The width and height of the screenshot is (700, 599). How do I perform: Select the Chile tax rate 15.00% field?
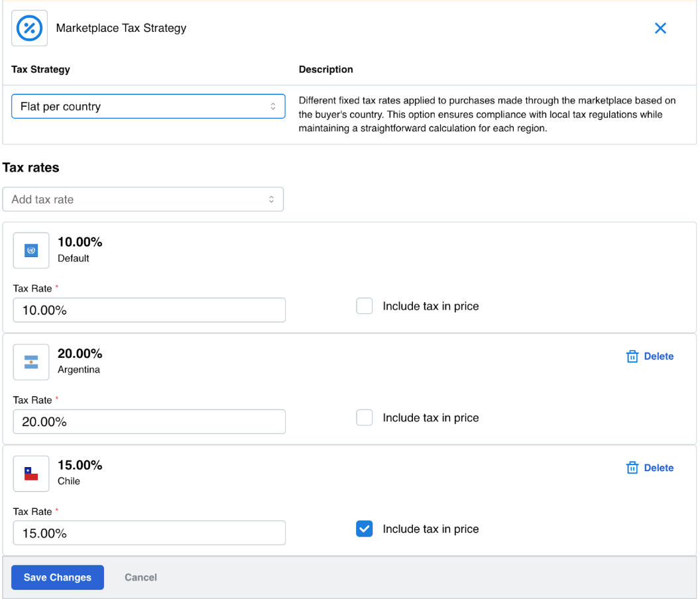149,533
